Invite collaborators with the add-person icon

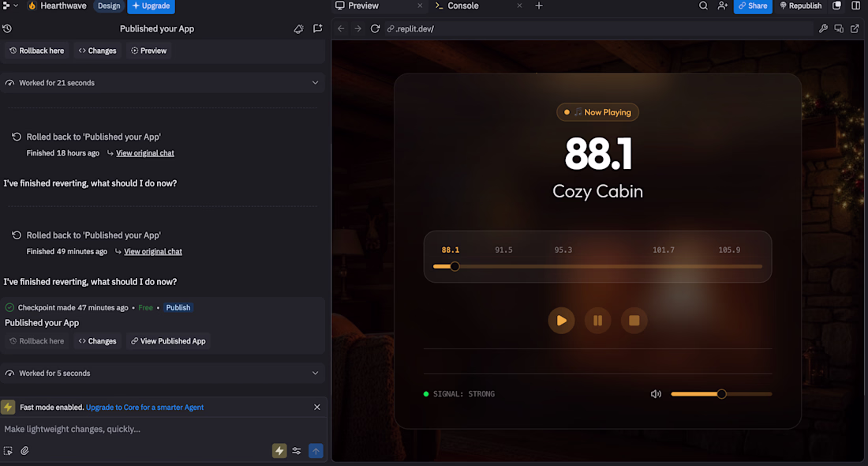point(722,6)
